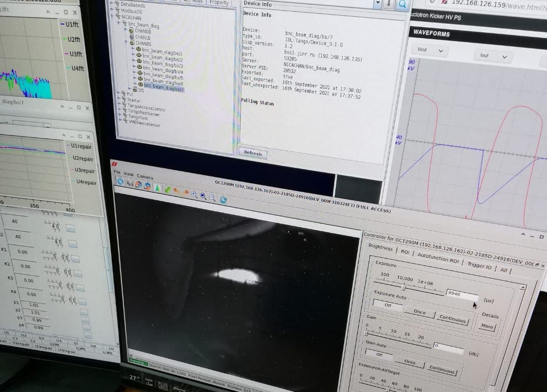Image resolution: width=547 pixels, height=392 pixels.
Task: Click the Exposure slider handle
Action: click(x=403, y=288)
